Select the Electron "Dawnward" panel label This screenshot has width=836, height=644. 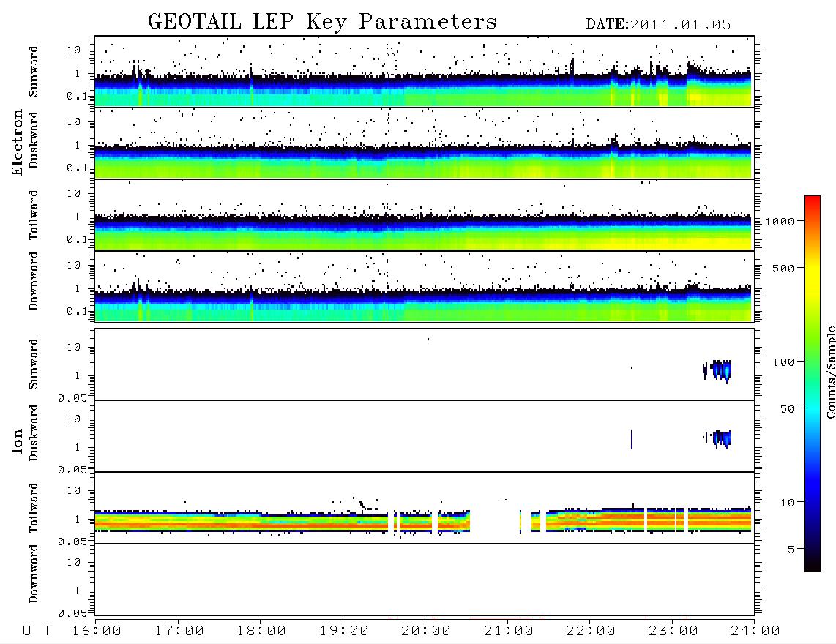point(34,281)
